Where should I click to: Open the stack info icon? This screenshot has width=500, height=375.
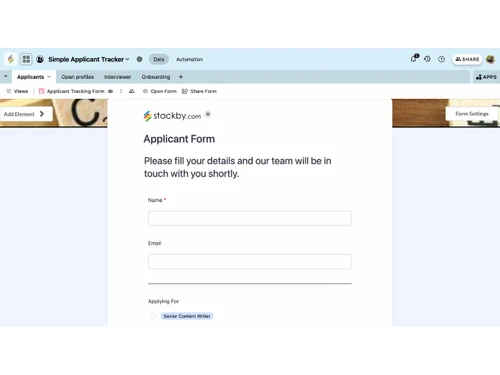click(139, 59)
